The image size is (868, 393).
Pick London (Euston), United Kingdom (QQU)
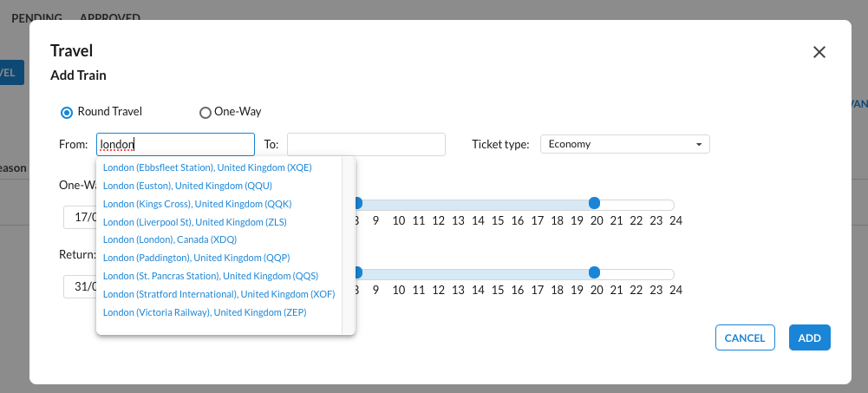click(x=187, y=186)
